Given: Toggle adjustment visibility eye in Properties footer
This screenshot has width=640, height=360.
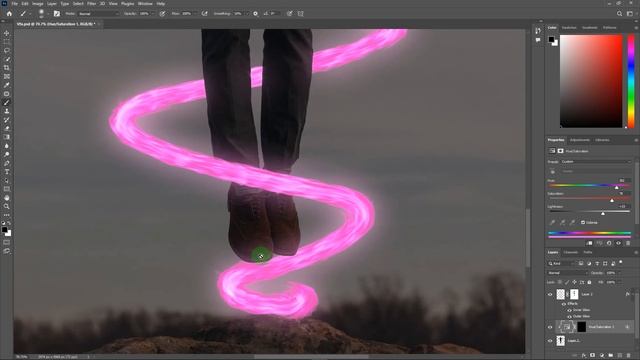Looking at the screenshot, I should click(618, 243).
